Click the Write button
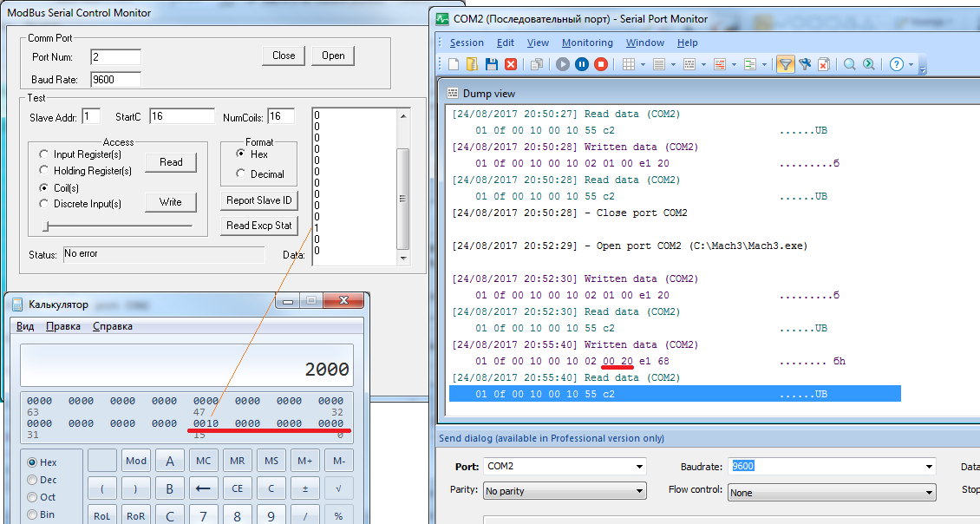Viewport: 980px width, 524px height. pyautogui.click(x=171, y=202)
